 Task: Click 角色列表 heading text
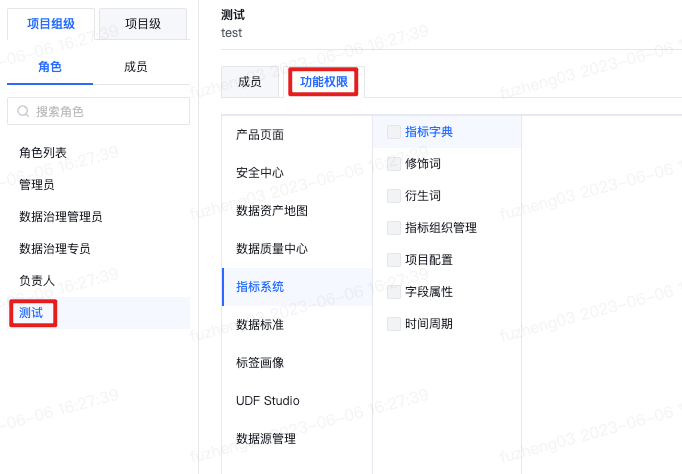[43, 153]
